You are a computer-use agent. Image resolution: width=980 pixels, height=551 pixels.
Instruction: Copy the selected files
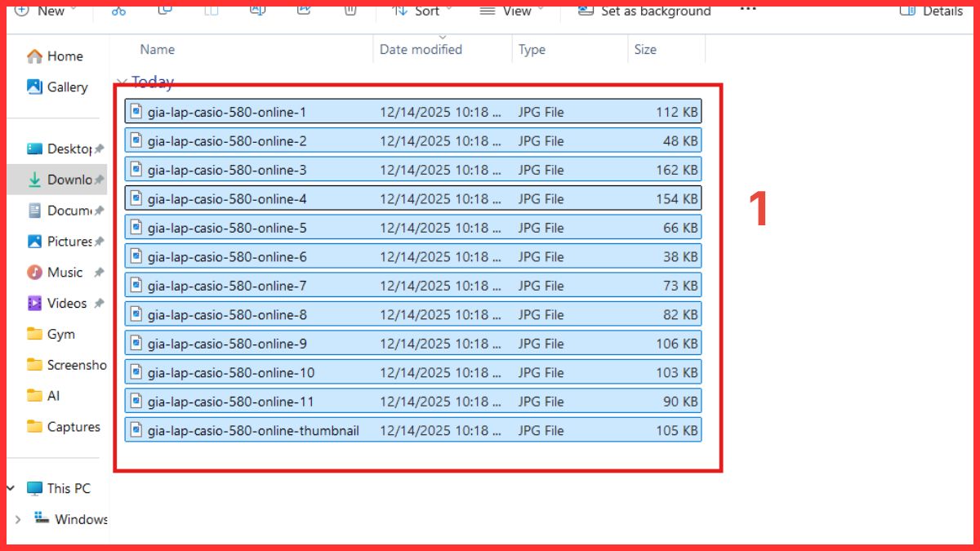[165, 11]
